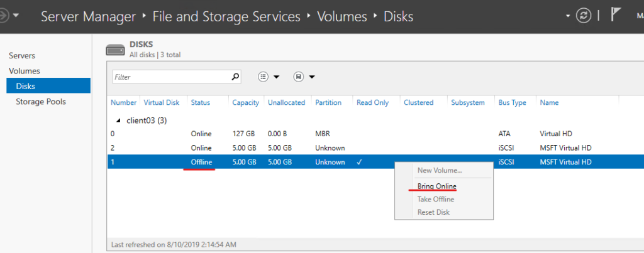The height and width of the screenshot is (253, 644).
Task: Click the refresh icon in header
Action: [x=583, y=16]
